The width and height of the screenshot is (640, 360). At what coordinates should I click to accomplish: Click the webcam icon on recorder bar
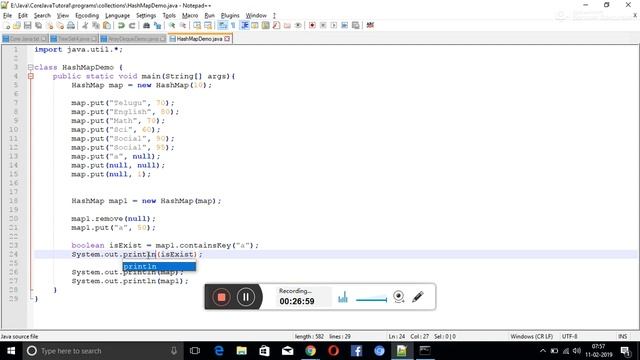pos(399,297)
